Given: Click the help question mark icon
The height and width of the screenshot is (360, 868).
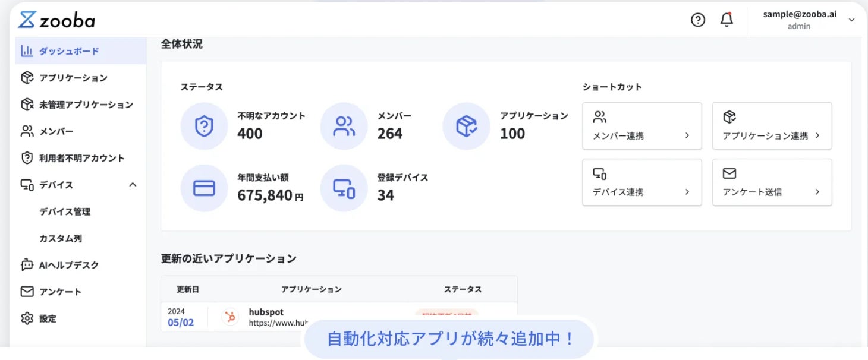Looking at the screenshot, I should pos(697,20).
